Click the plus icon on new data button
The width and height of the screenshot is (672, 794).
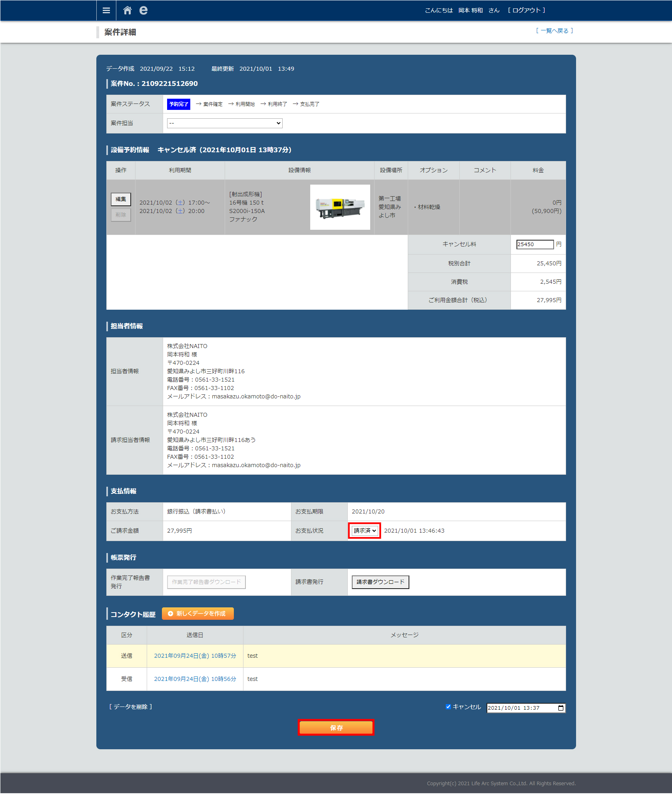(171, 613)
